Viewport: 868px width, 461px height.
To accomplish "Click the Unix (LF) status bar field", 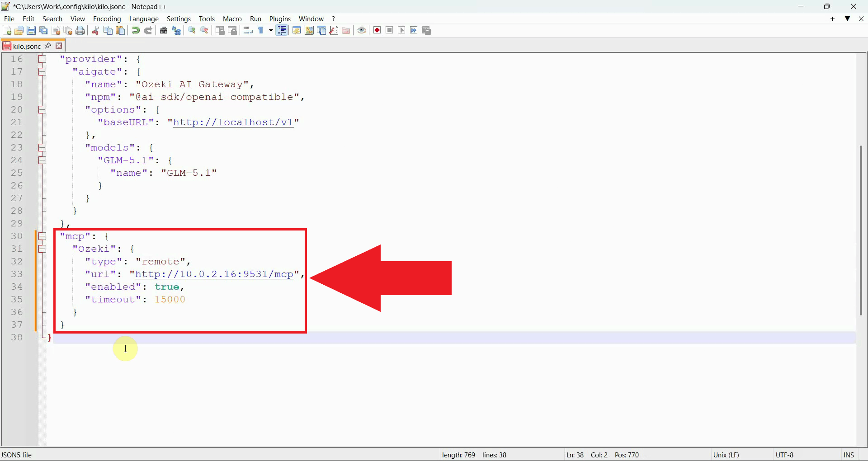I will 726,455.
